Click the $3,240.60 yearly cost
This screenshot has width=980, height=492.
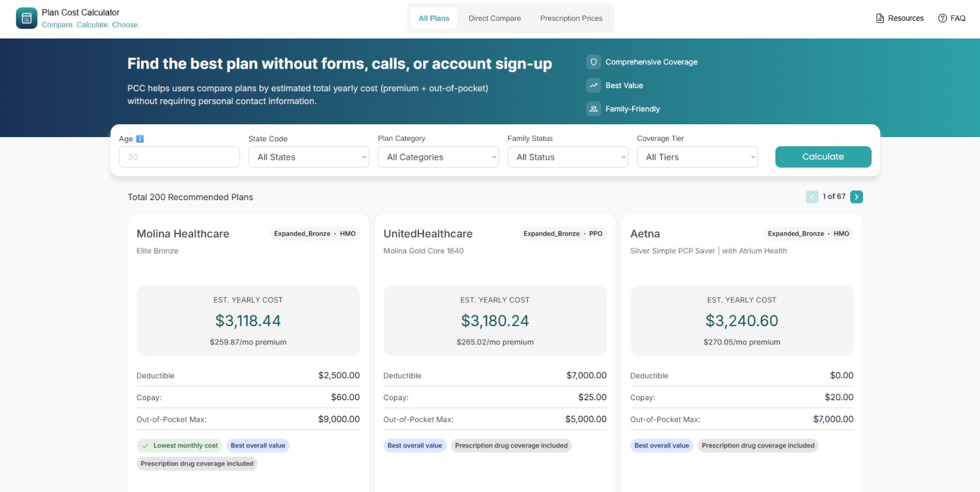[742, 321]
